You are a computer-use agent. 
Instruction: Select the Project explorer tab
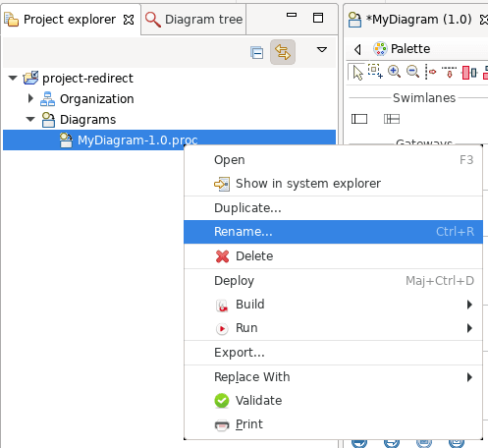click(70, 20)
